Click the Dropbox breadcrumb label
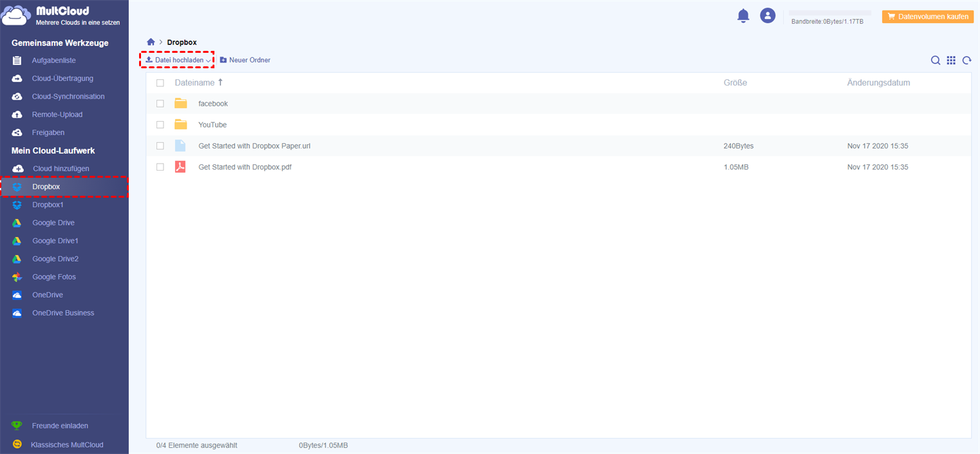Image resolution: width=980 pixels, height=454 pixels. [182, 43]
